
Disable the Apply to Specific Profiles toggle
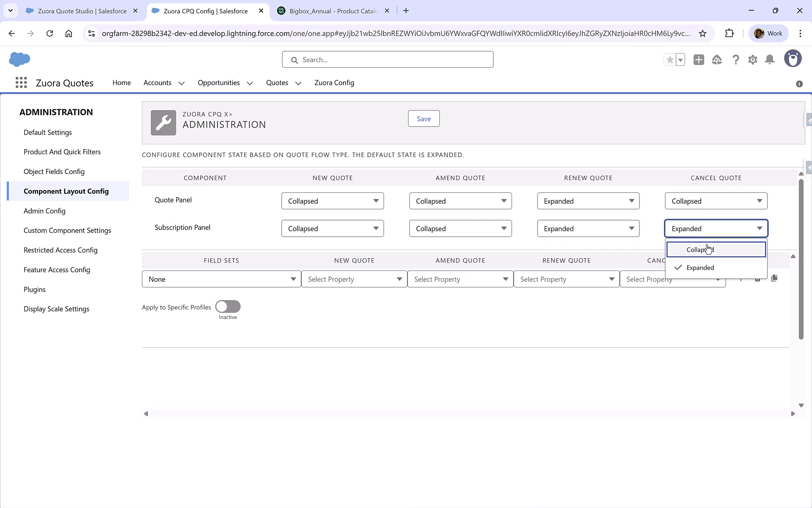coord(227,306)
